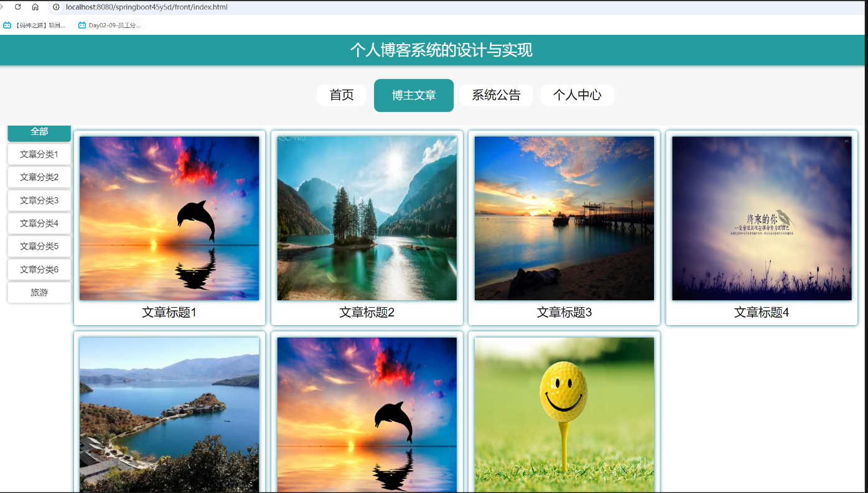Image resolution: width=868 pixels, height=493 pixels.
Task: Go to the 个人中心 page
Action: coord(577,95)
